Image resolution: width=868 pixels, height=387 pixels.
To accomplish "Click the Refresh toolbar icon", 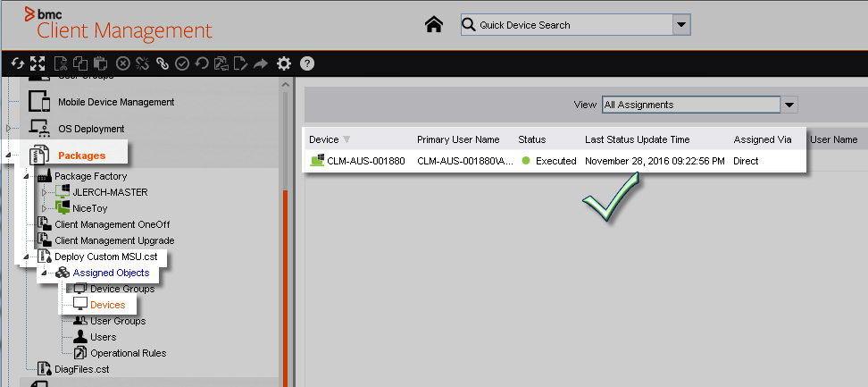I will 18,63.
